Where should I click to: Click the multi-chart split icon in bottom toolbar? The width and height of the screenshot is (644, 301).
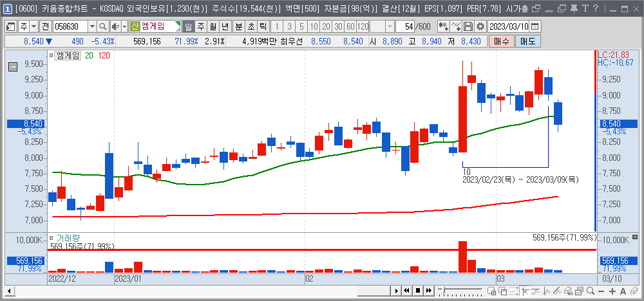click(491, 291)
